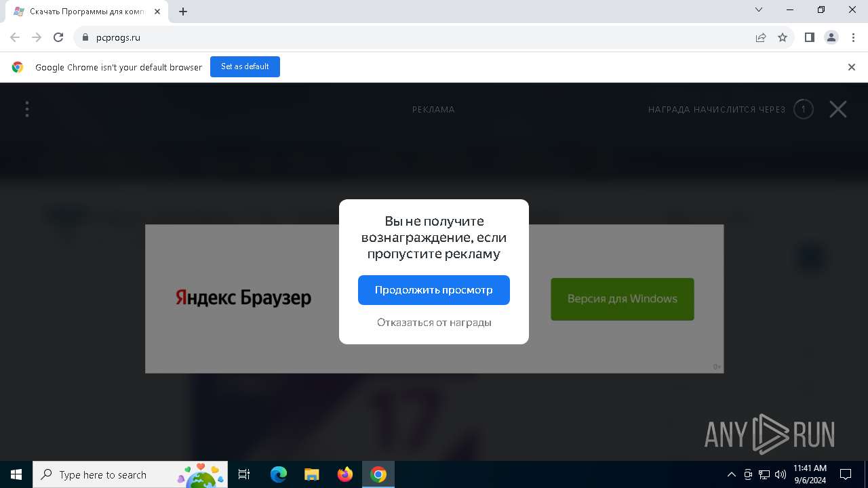Click the Яндекс Браузер logo
Viewport: 868px width, 488px height.
[x=243, y=298]
